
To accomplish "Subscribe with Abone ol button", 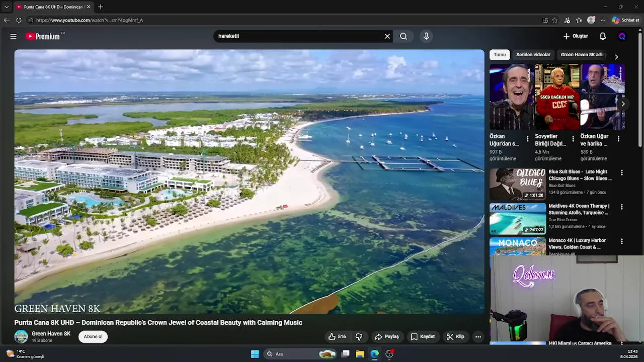I will point(93,337).
